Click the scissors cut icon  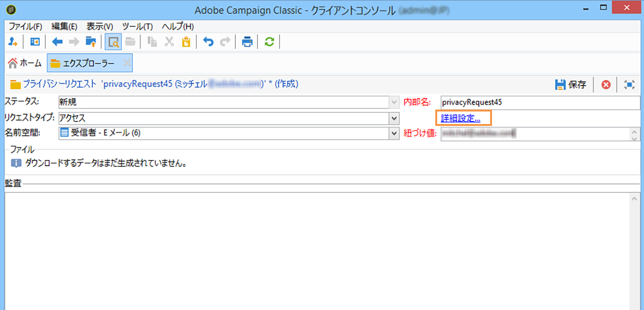tap(169, 42)
